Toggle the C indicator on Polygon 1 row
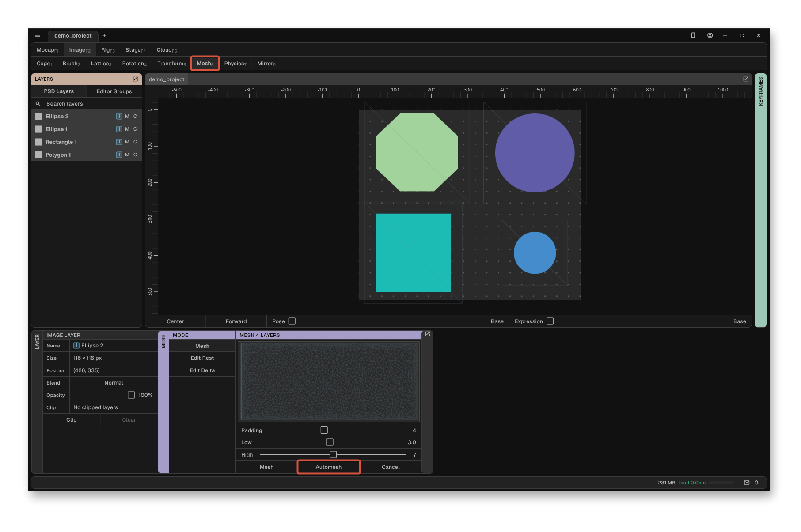This screenshot has width=801, height=532. coord(135,155)
